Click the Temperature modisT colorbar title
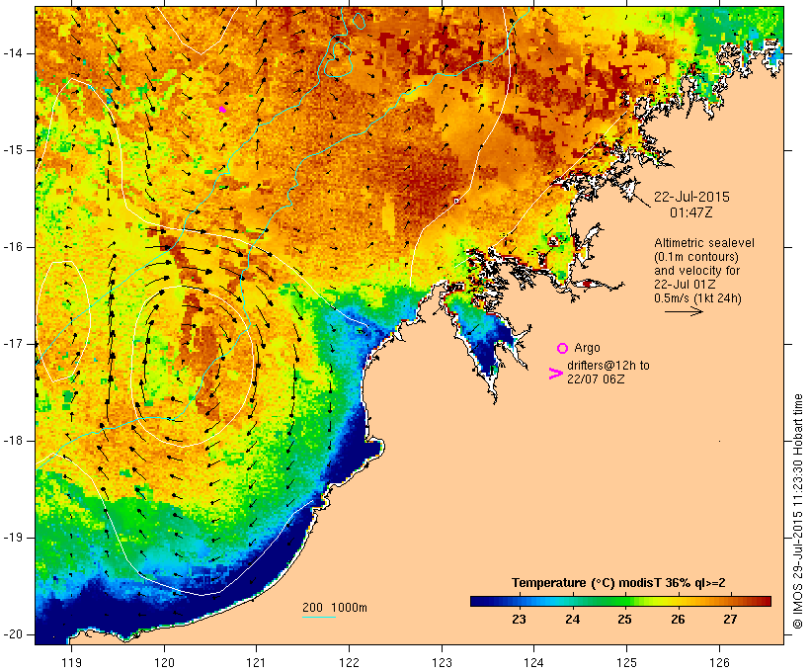This screenshot has height=672, width=810. (x=618, y=583)
